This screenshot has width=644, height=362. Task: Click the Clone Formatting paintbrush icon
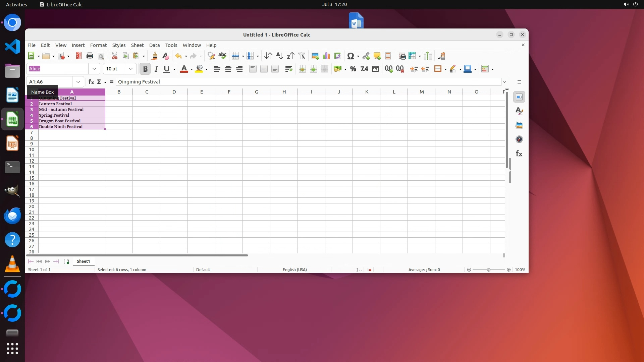pos(155,56)
